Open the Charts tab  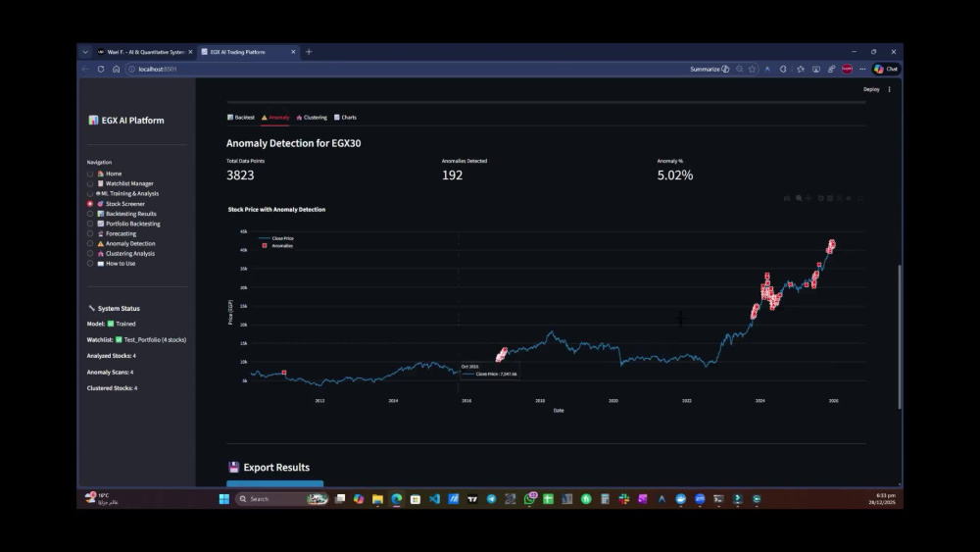346,118
